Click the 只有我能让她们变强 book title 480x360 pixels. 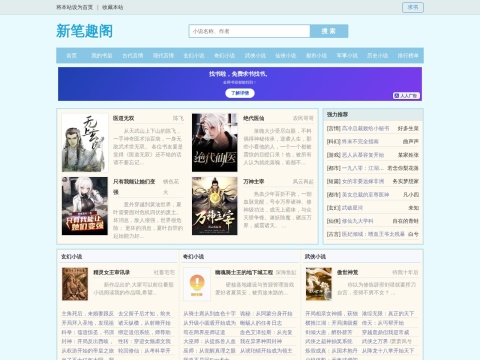[x=134, y=187]
